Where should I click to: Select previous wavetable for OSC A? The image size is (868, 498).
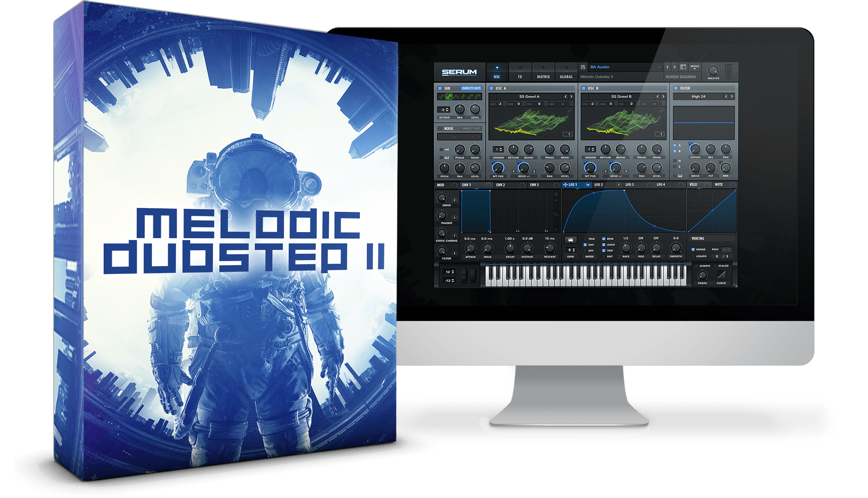[x=565, y=97]
